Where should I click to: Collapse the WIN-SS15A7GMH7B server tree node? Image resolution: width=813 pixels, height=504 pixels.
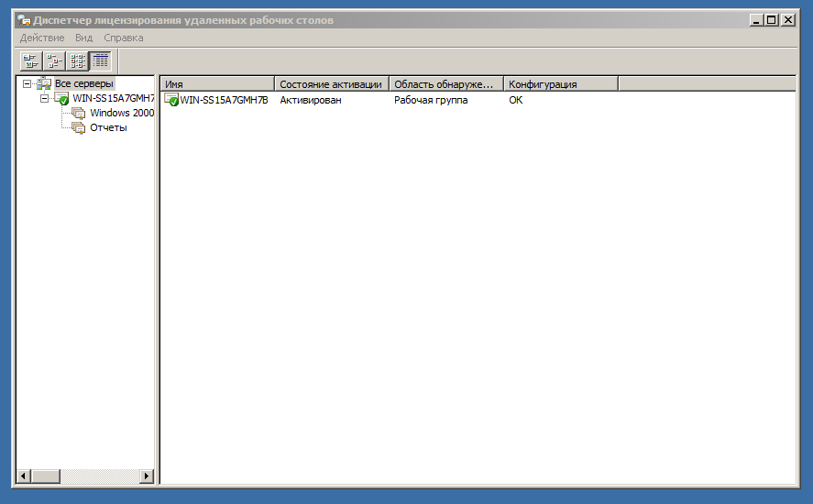[x=45, y=98]
